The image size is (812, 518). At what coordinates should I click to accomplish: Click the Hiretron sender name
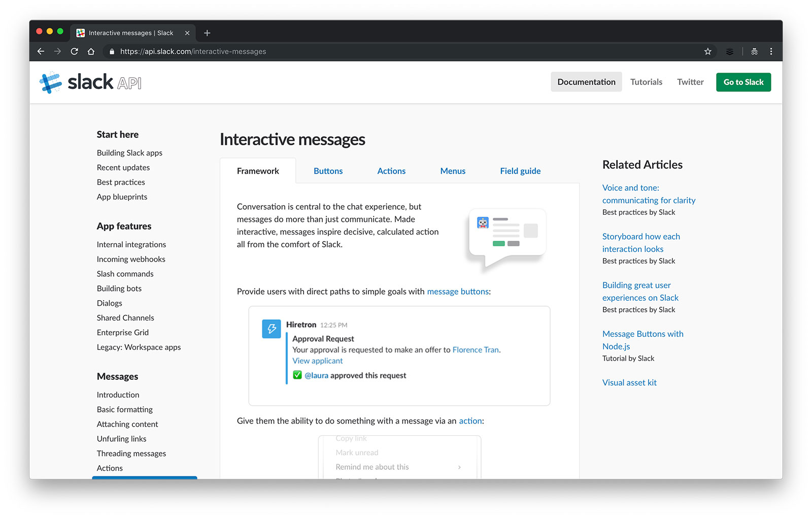click(301, 325)
